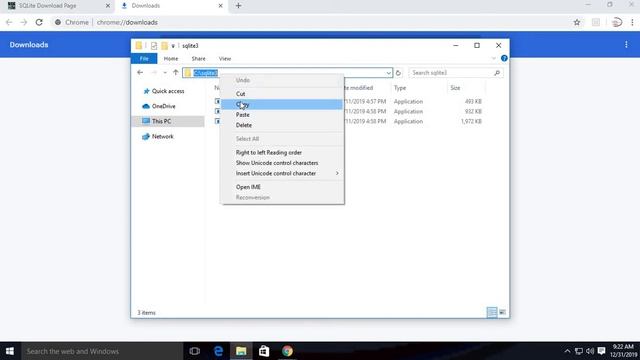640x360 pixels.
Task: Click the Explorer search magnifier icon
Action: [497, 73]
